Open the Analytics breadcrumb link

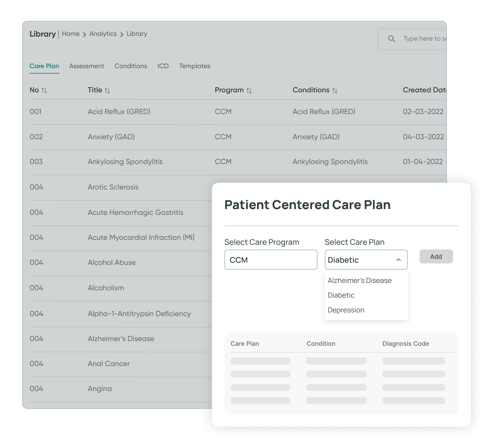[x=103, y=34]
